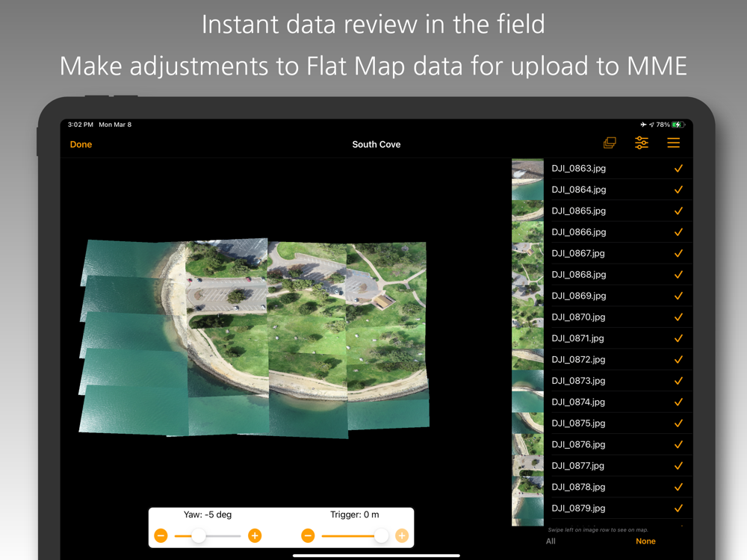Click the stitched flat map mosaic
This screenshot has width=747, height=560.
(254, 338)
